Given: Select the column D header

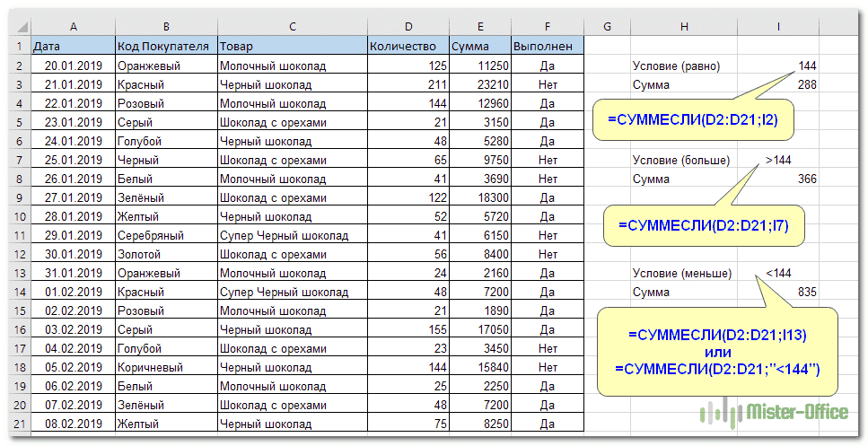Looking at the screenshot, I should click(408, 27).
